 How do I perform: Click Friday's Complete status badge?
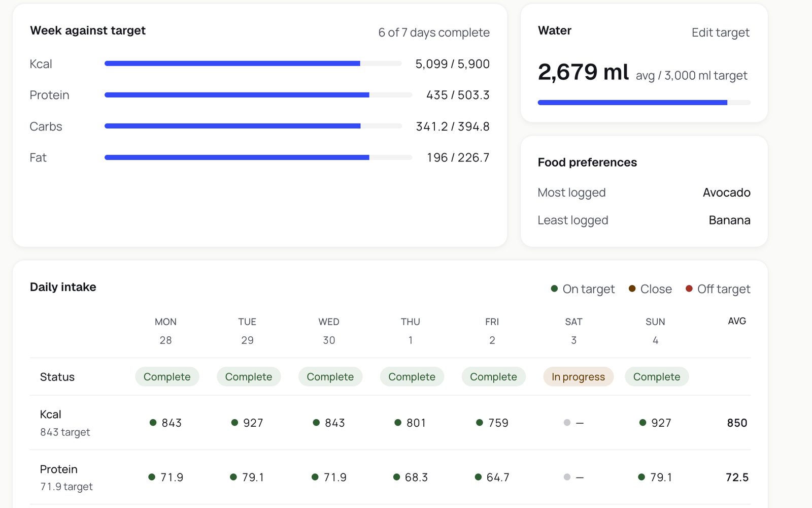click(494, 377)
